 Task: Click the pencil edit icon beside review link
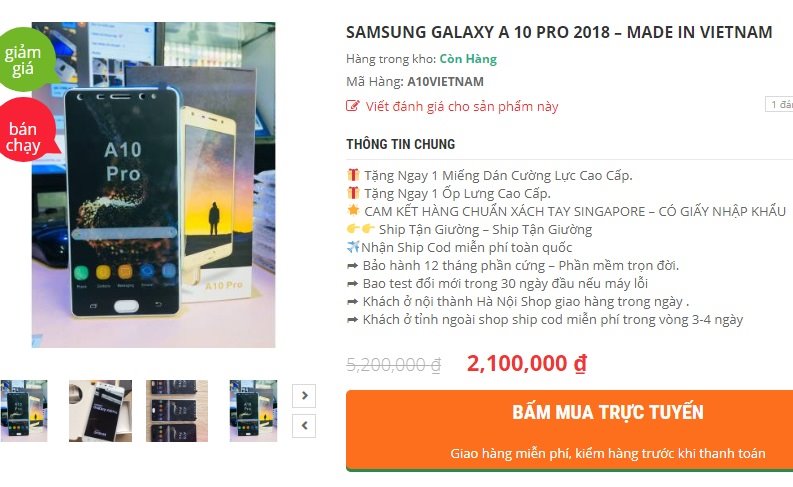(353, 106)
